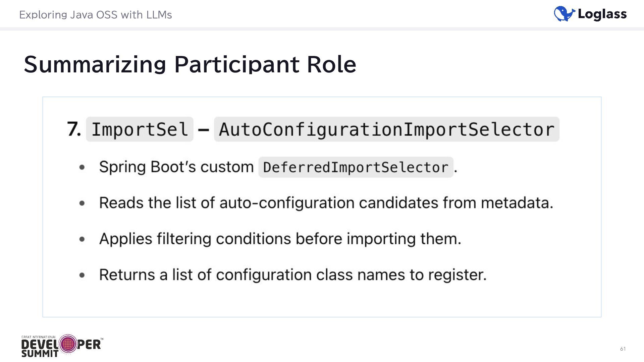Select the "Applies filtering conditions" bullet text
The height and width of the screenshot is (362, 644).
(280, 239)
